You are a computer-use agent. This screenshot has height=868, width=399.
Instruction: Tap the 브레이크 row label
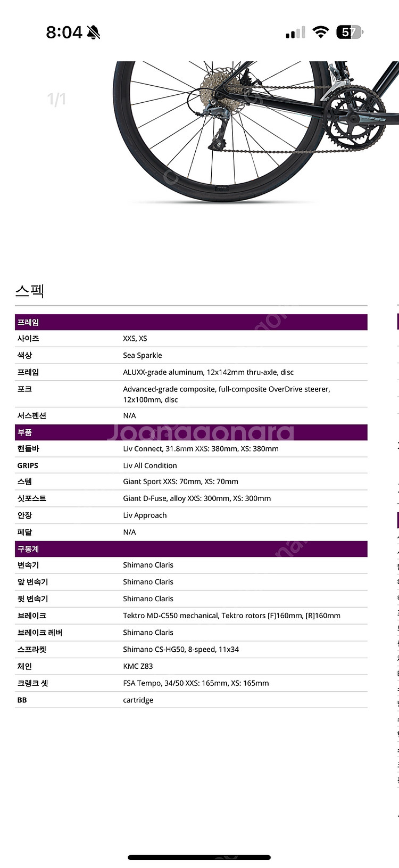click(32, 616)
